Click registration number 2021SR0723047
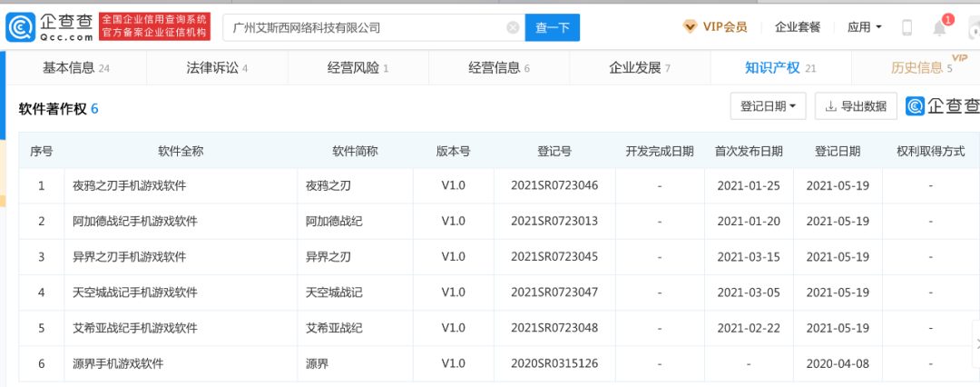 [x=554, y=293]
